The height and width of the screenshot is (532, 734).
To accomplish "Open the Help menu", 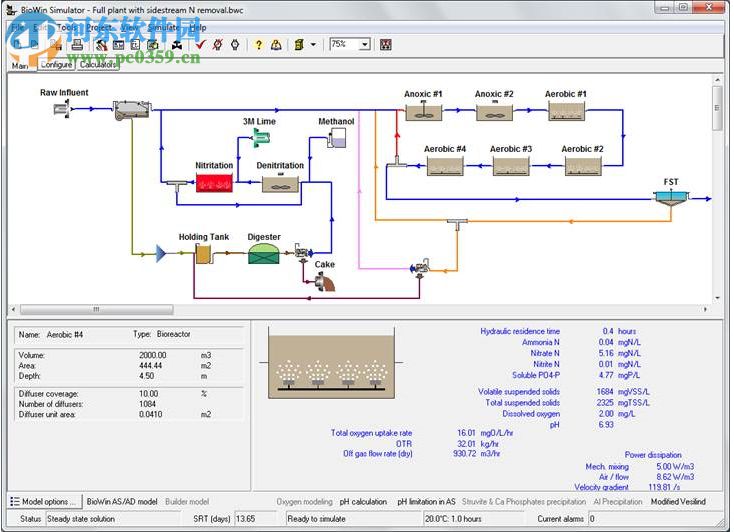I will click(x=197, y=27).
